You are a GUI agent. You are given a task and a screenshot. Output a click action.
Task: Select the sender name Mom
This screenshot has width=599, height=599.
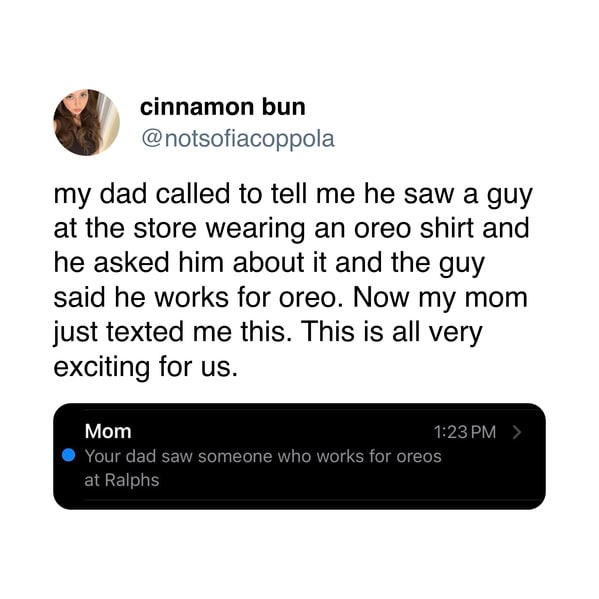pos(108,431)
